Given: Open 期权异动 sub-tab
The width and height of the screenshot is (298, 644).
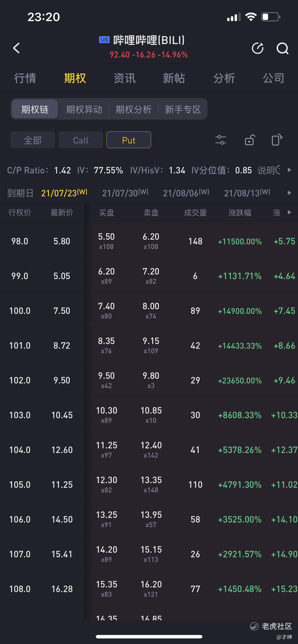Looking at the screenshot, I should click(x=84, y=109).
